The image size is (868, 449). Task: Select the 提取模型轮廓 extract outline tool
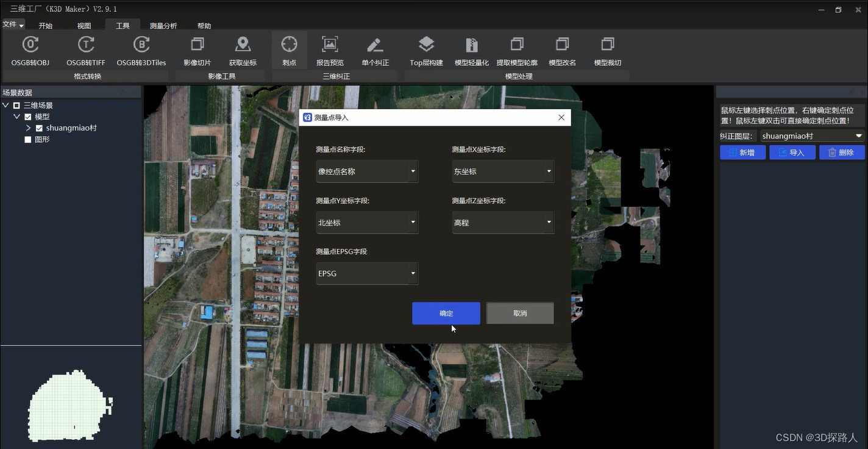(x=517, y=51)
